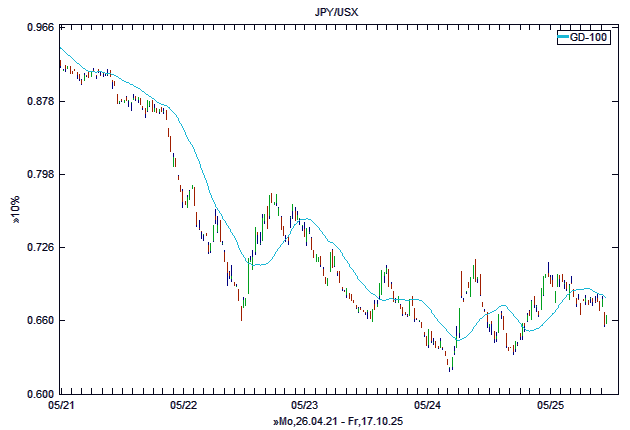630x430 pixels.
Task: Select the first candle at chart's left edge
Action: point(60,65)
